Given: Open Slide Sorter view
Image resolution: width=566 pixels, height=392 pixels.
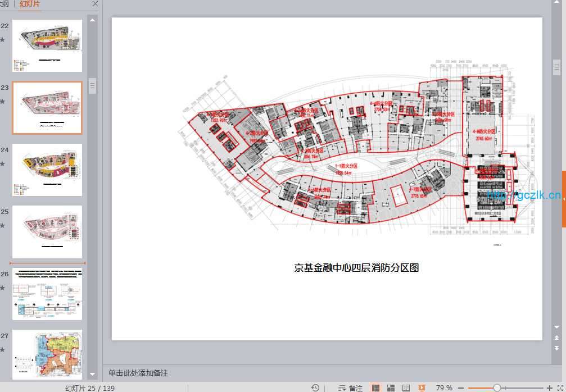Looking at the screenshot, I should (x=391, y=388).
